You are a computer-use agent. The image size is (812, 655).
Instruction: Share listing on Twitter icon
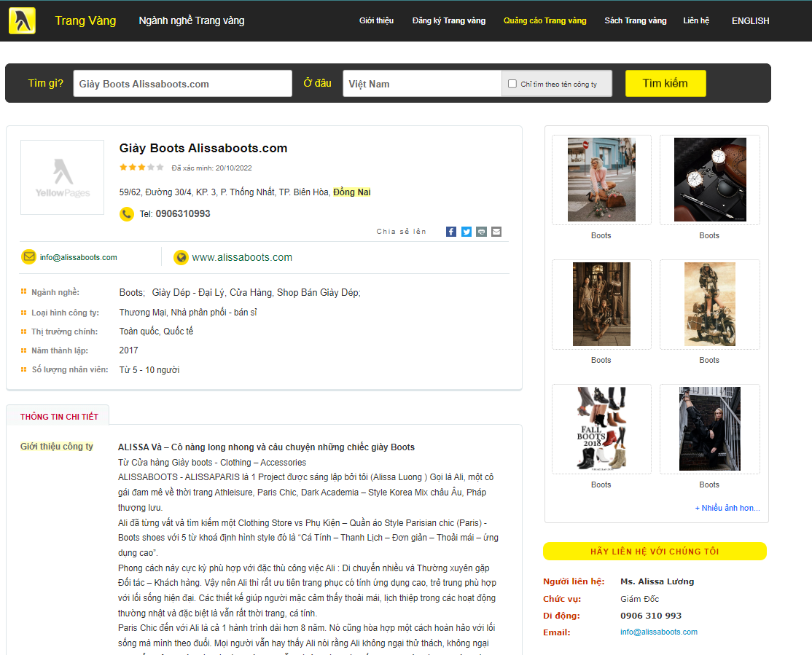coord(466,232)
